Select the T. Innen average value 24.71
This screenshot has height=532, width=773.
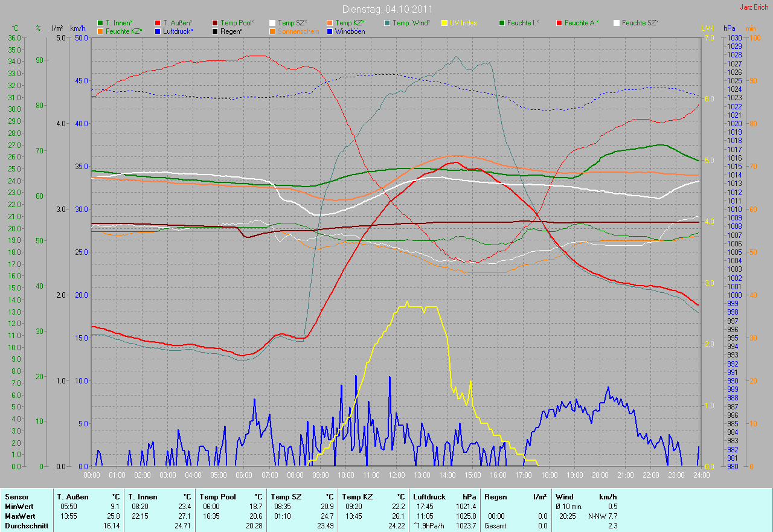182,526
